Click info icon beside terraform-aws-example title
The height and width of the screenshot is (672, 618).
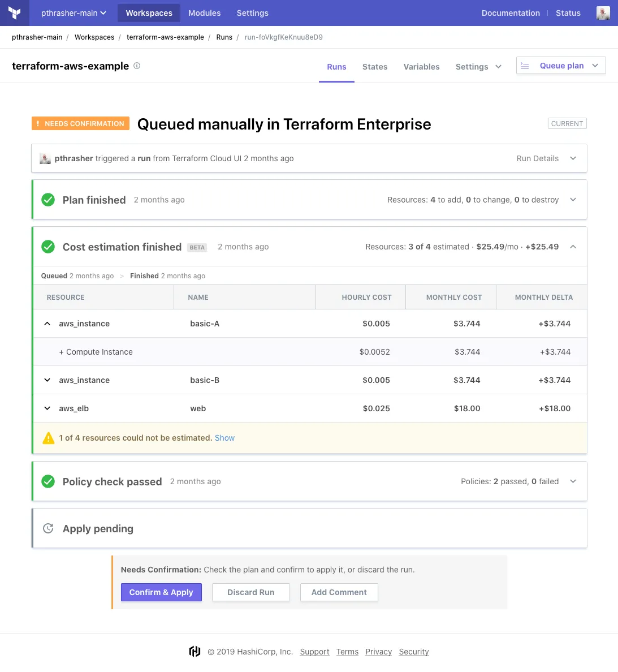pos(137,66)
